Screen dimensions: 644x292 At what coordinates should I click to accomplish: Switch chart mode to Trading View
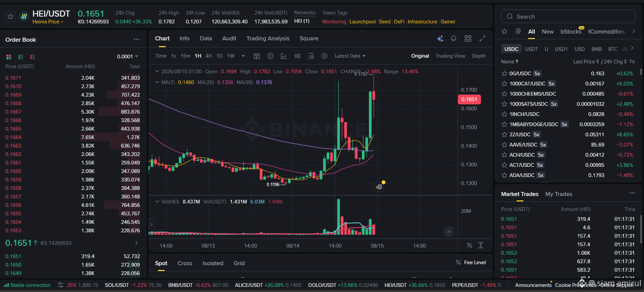pyautogui.click(x=450, y=56)
